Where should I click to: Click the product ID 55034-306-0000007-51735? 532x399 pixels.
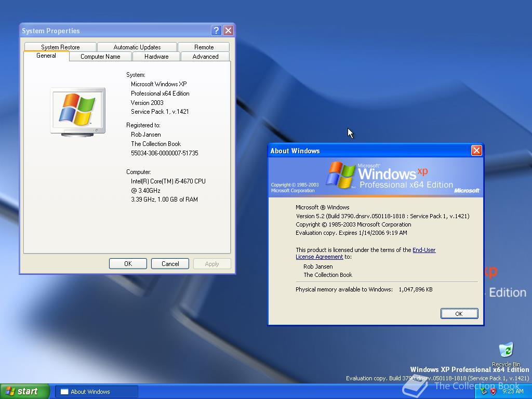165,153
